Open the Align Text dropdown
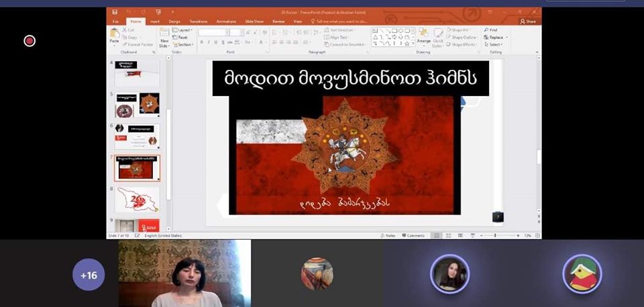The height and width of the screenshot is (307, 644). pos(337,37)
